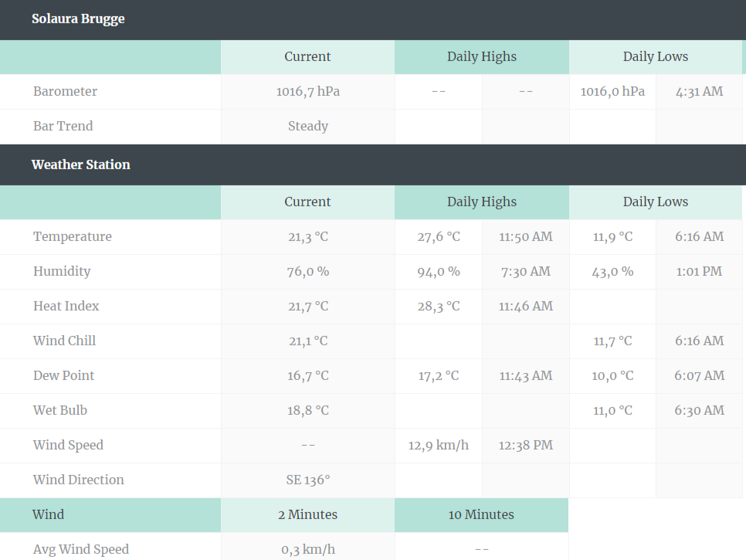The image size is (746, 560).
Task: Click the 11:50 AM temperature high time
Action: 526,236
